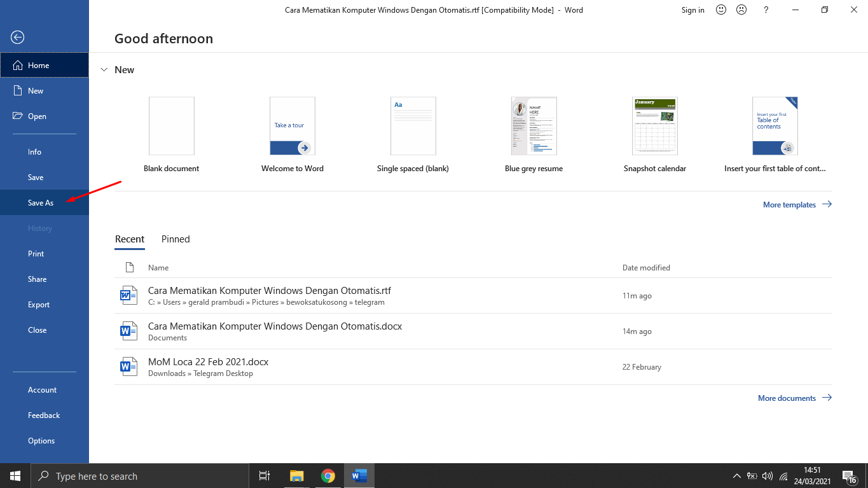Click the Word icon beside Otomatis.docx
This screenshot has width=868, height=488.
[x=129, y=331]
